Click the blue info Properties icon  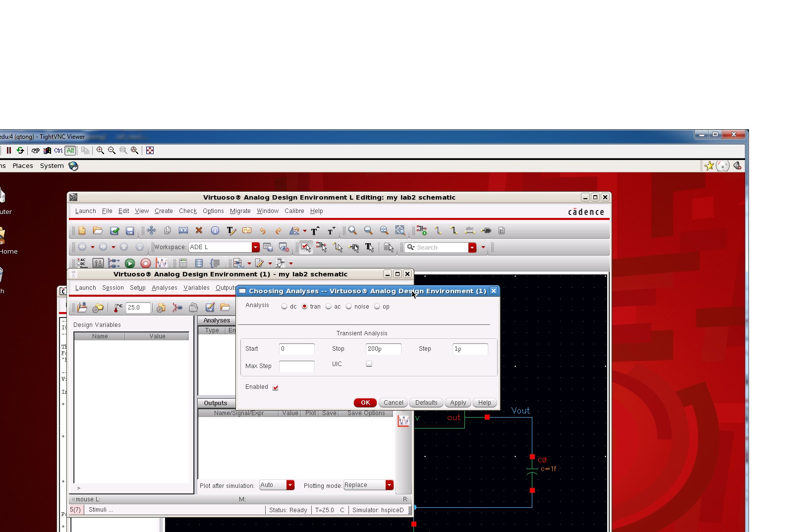click(215, 230)
